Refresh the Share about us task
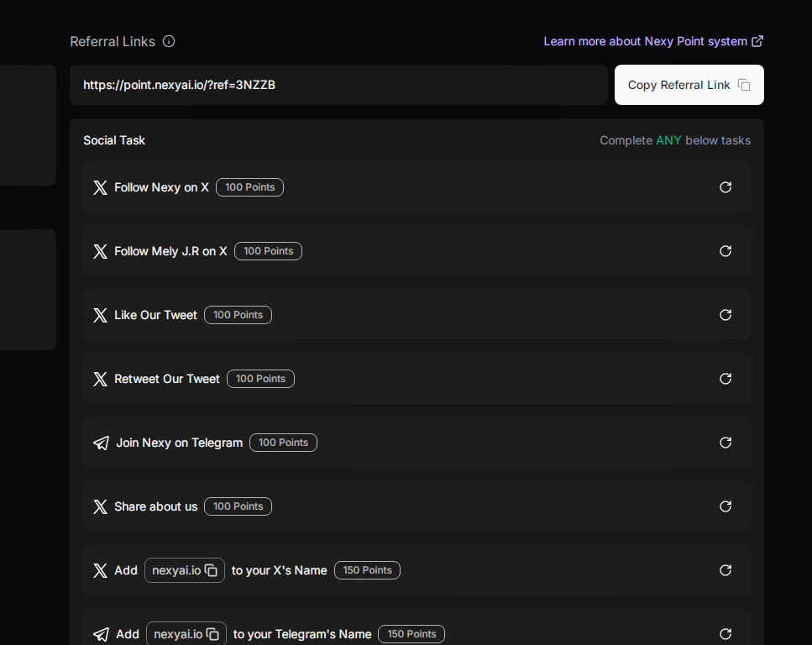This screenshot has height=645, width=812. 726,506
